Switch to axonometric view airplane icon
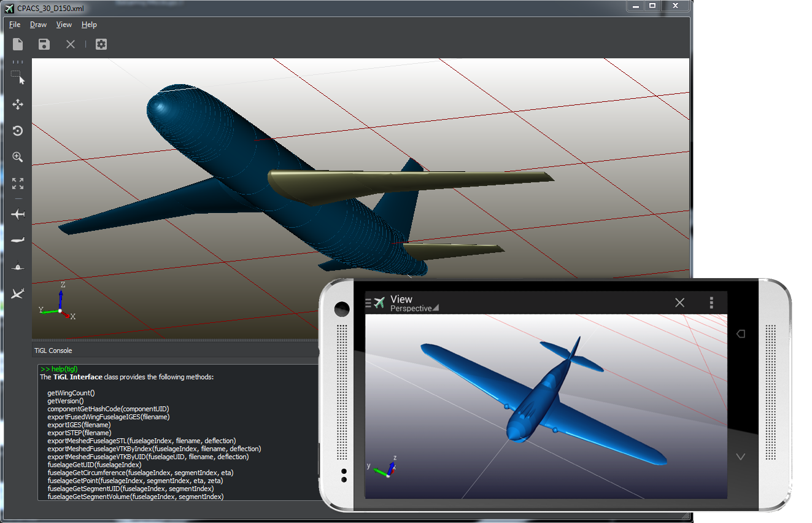Screen dimensions: 812x523 pos(18,294)
